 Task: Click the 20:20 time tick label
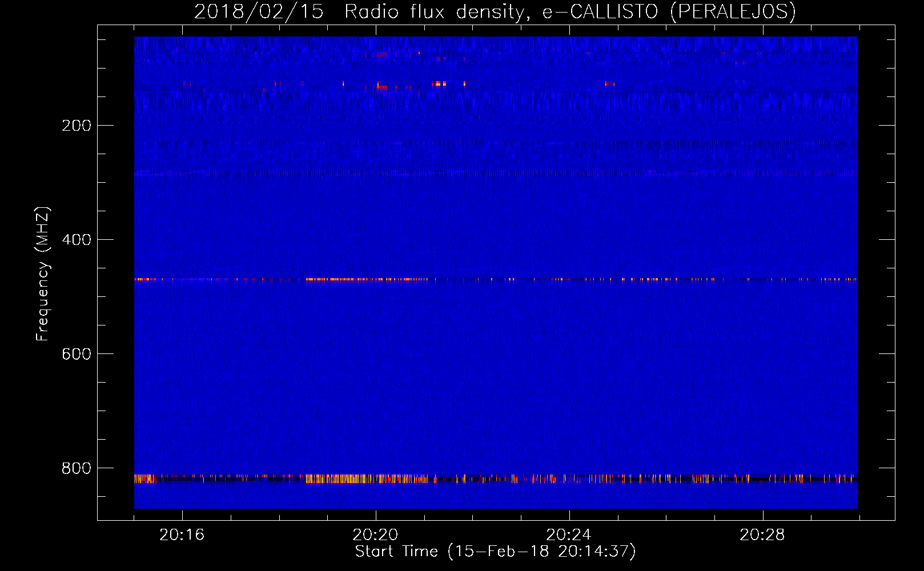376,534
